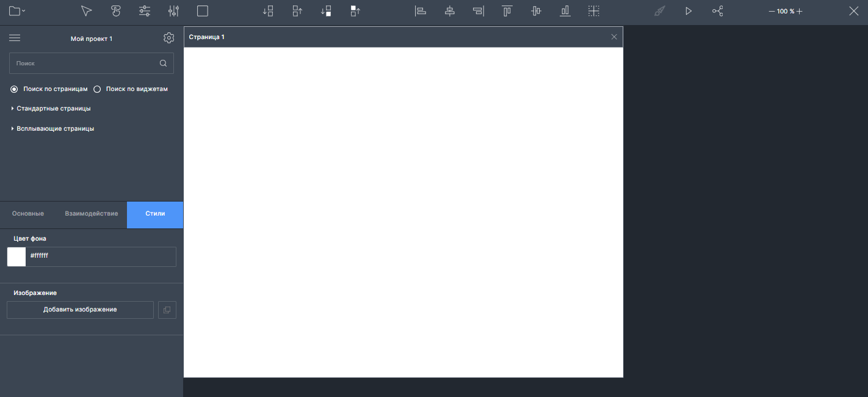Open the folder dropdown menu
Screen dimensions: 868x397
tap(16, 11)
